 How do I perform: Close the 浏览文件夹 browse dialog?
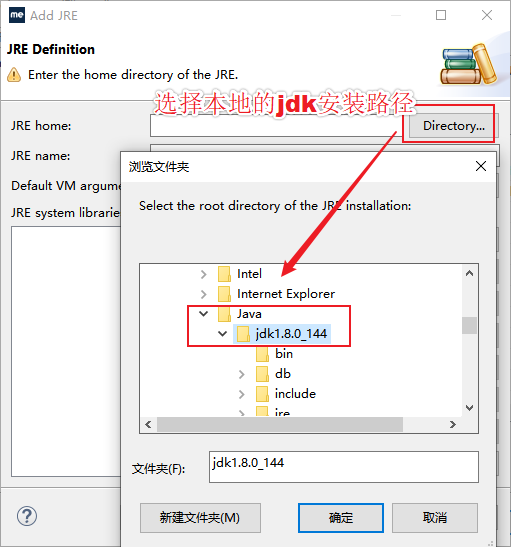tap(481, 166)
